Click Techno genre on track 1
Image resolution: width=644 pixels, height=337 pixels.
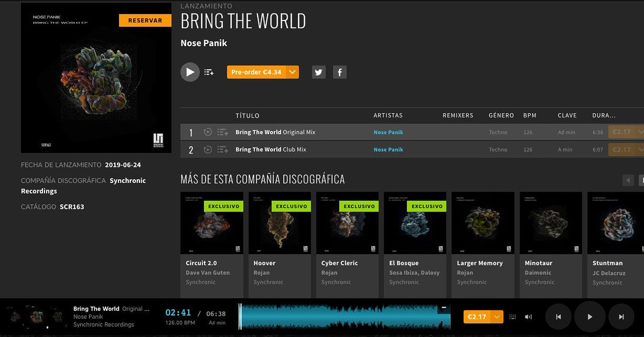coord(498,132)
